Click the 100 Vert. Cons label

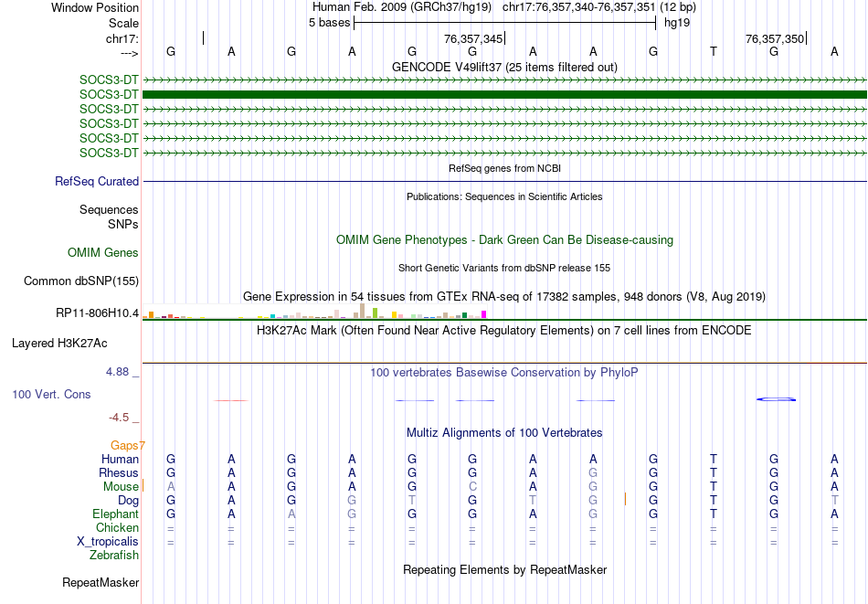click(x=51, y=394)
